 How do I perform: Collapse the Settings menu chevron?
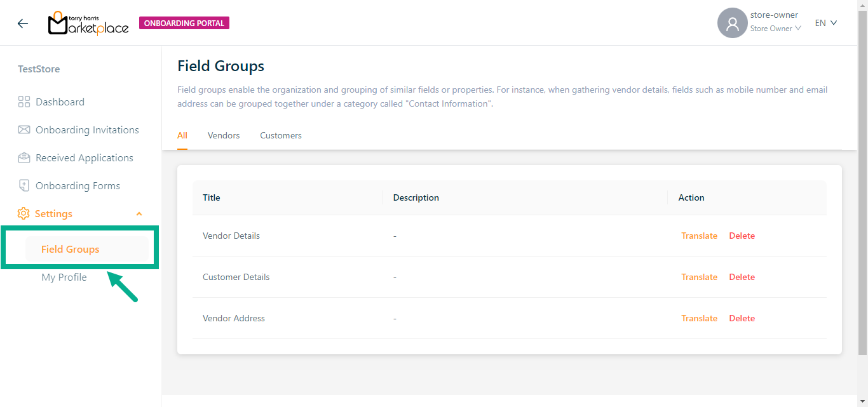[x=139, y=214]
